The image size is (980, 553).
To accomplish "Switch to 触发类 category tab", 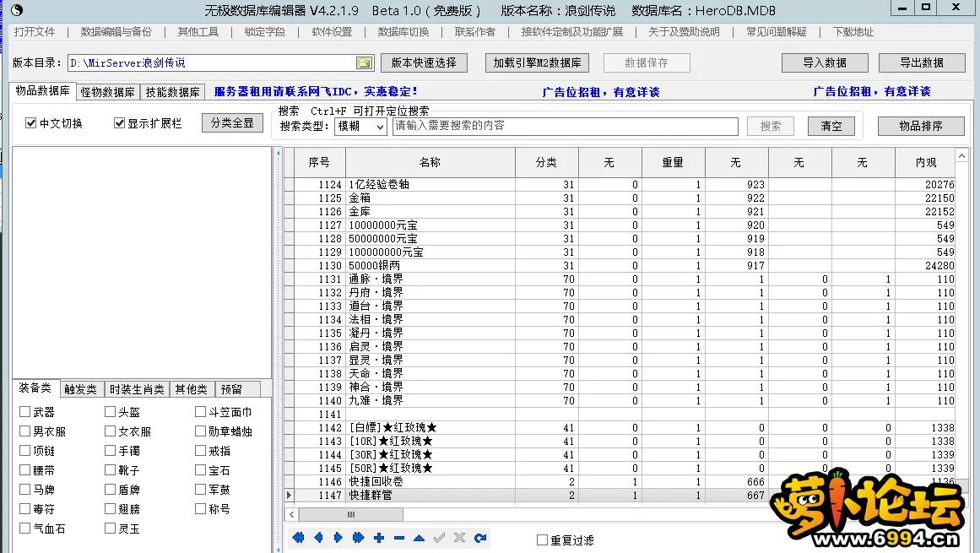I will point(81,389).
